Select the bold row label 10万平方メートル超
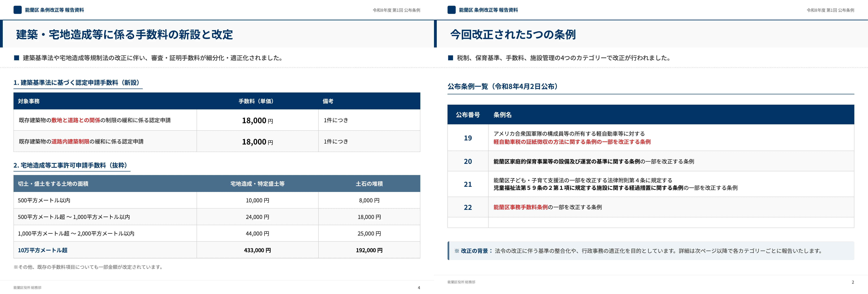 42,250
